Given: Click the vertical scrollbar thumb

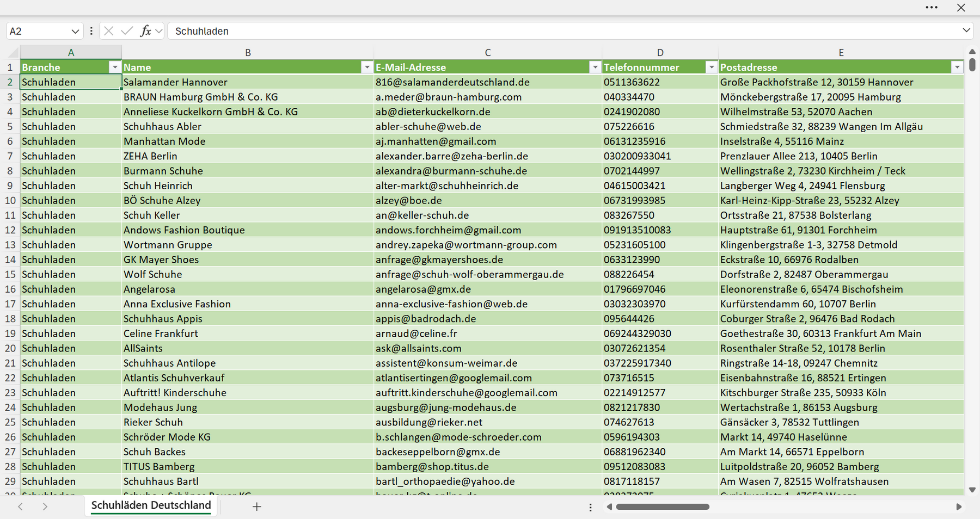Looking at the screenshot, I should tap(972, 65).
